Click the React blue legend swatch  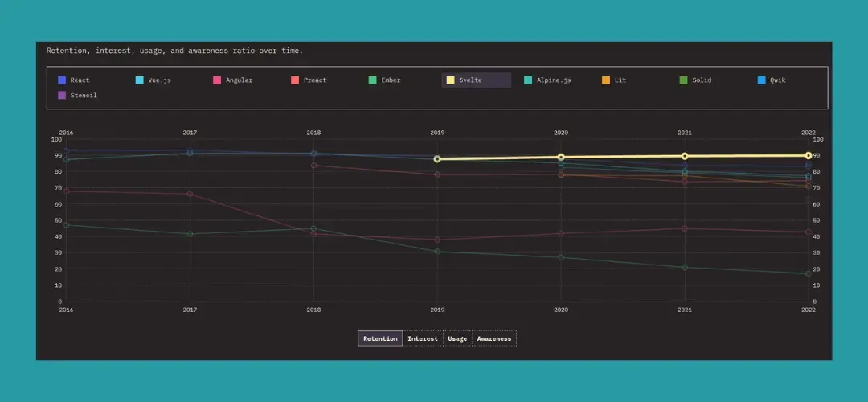62,80
